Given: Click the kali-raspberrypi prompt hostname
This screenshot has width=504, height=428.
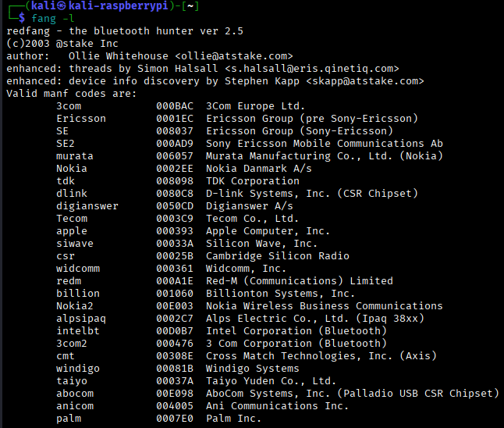Looking at the screenshot, I should (x=119, y=5).
